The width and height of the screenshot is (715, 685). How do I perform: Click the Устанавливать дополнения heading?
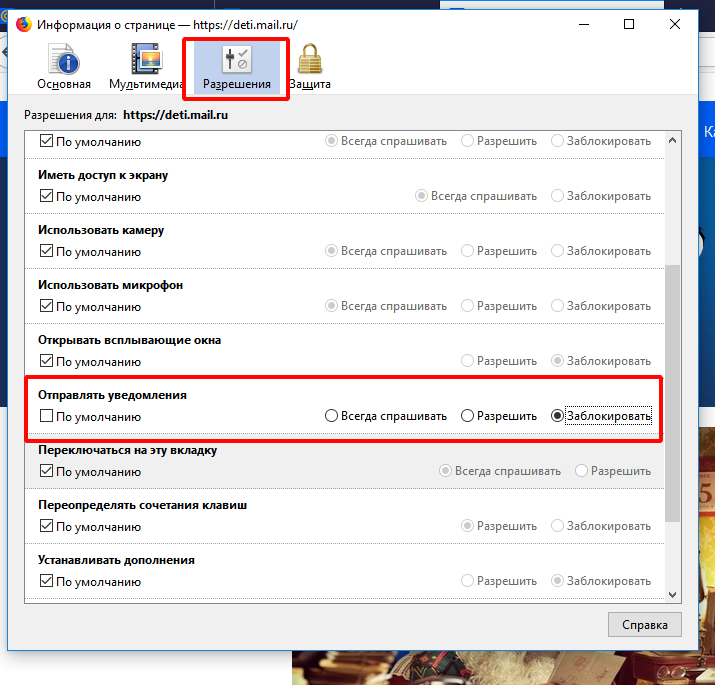[116, 560]
